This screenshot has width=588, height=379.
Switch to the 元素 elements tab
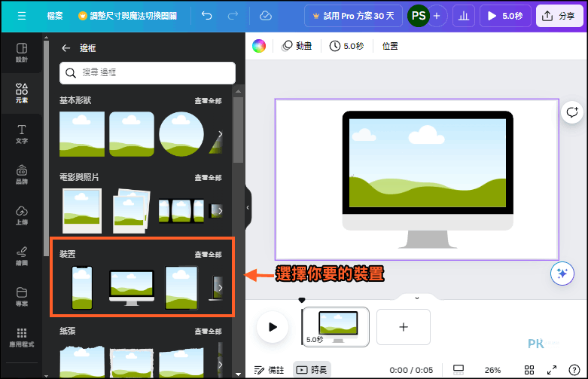click(22, 93)
